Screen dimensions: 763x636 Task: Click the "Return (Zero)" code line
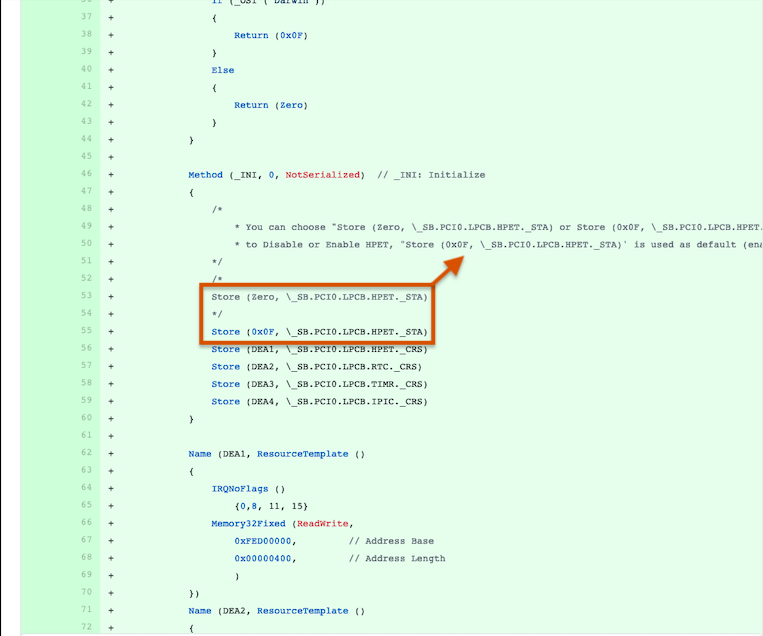click(271, 105)
